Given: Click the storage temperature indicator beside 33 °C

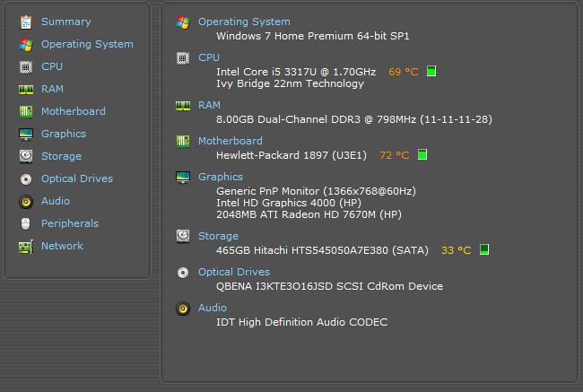Looking at the screenshot, I should pyautogui.click(x=483, y=249).
